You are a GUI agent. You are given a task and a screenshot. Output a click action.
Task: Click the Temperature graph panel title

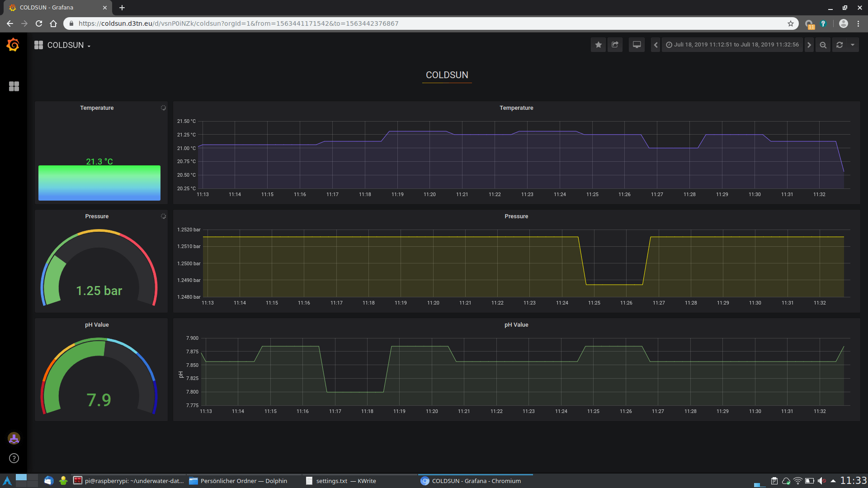[516, 108]
